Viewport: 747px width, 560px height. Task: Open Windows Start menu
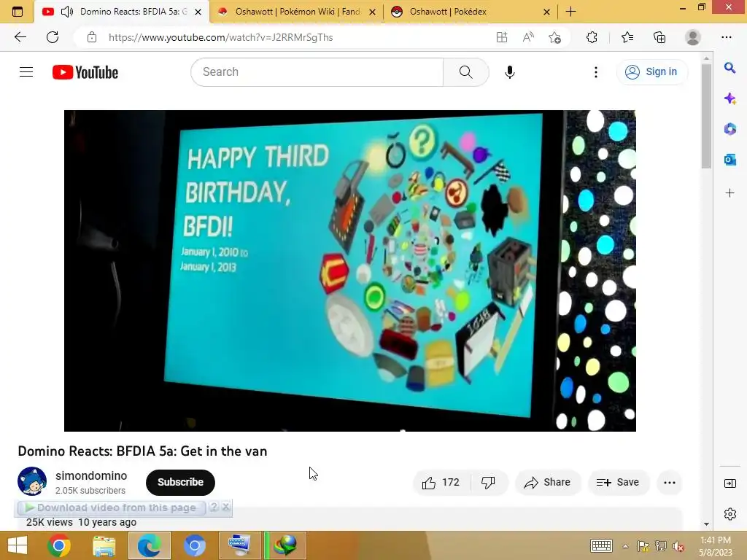coord(18,545)
